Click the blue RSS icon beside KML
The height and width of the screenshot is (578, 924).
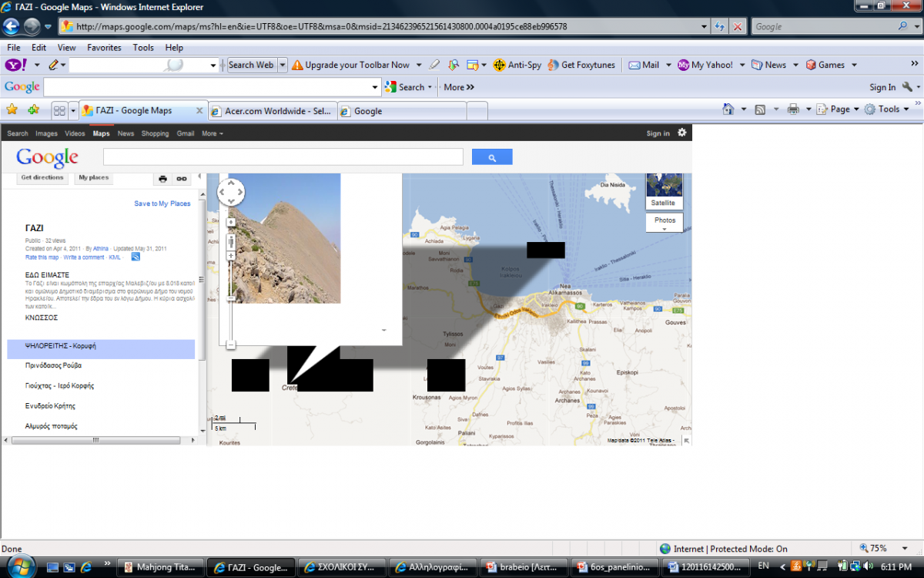coord(136,257)
